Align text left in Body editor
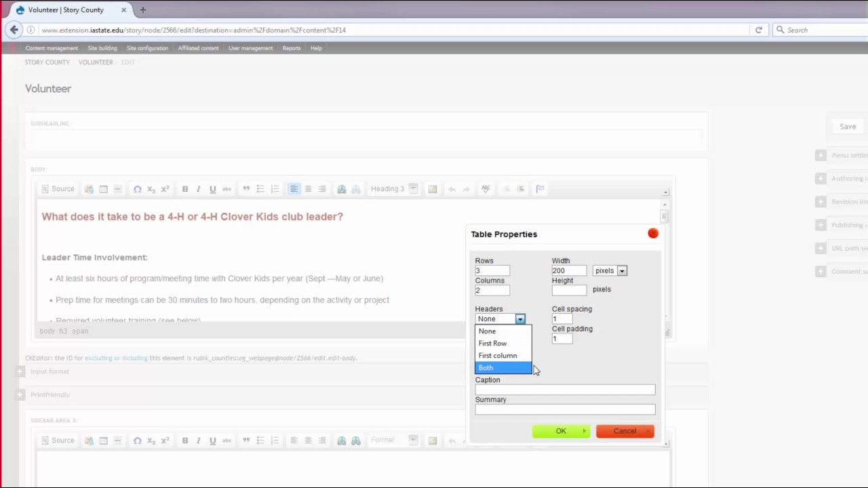The image size is (868, 488). click(294, 189)
